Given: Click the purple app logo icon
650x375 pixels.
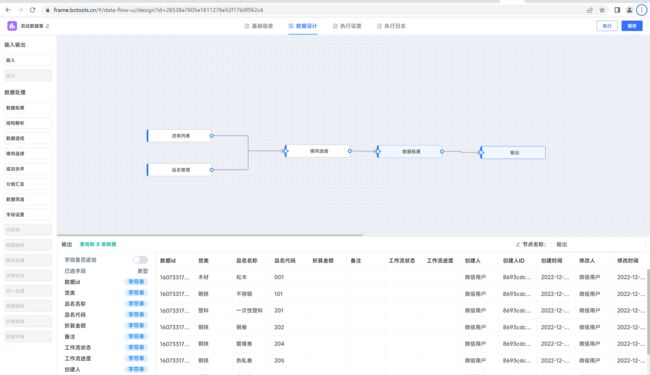Looking at the screenshot, I should (12, 26).
